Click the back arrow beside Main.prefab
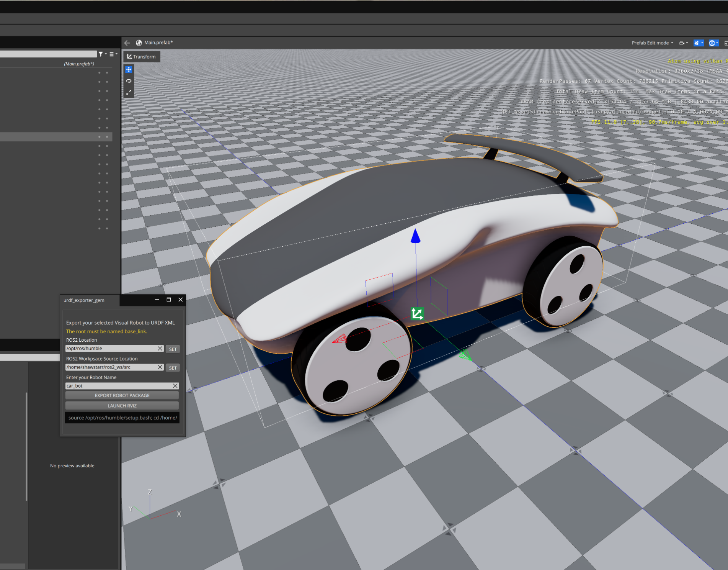 pyautogui.click(x=127, y=43)
